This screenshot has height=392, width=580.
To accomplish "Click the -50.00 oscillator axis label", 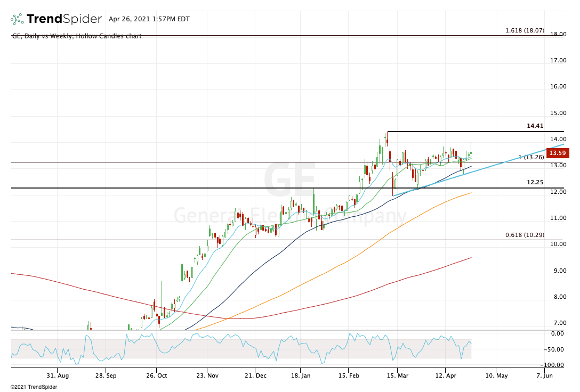I will pos(553,349).
